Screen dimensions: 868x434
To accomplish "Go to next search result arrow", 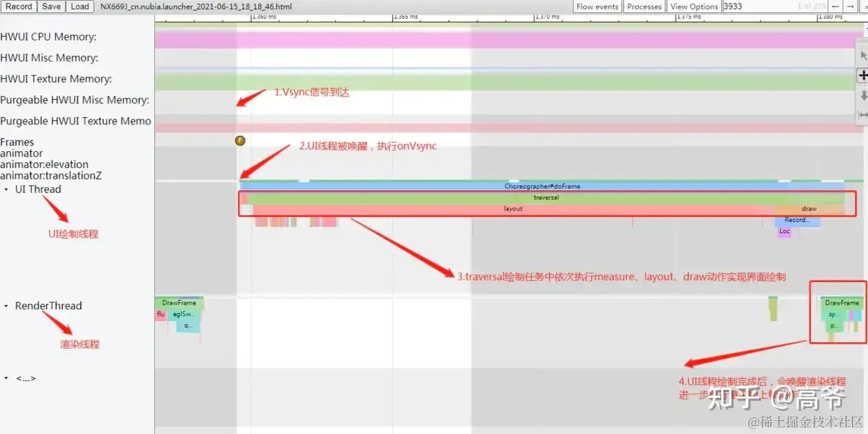I will coord(850,7).
